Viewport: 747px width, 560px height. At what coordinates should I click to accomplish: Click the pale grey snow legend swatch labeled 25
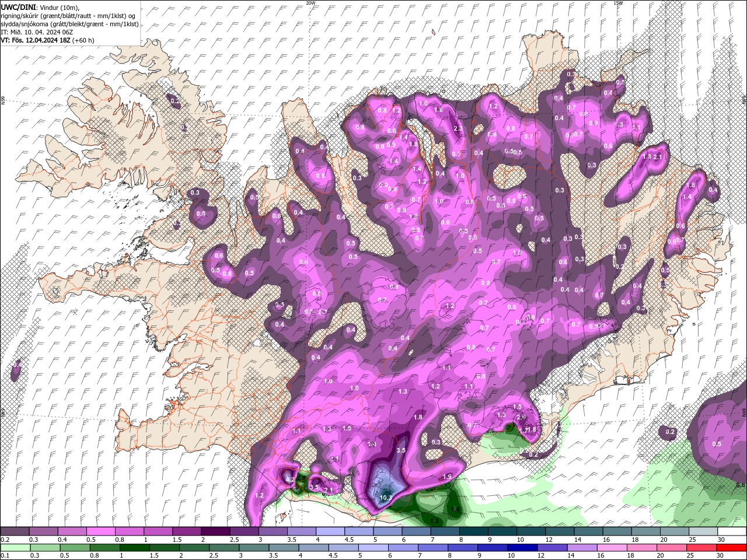[x=703, y=531]
